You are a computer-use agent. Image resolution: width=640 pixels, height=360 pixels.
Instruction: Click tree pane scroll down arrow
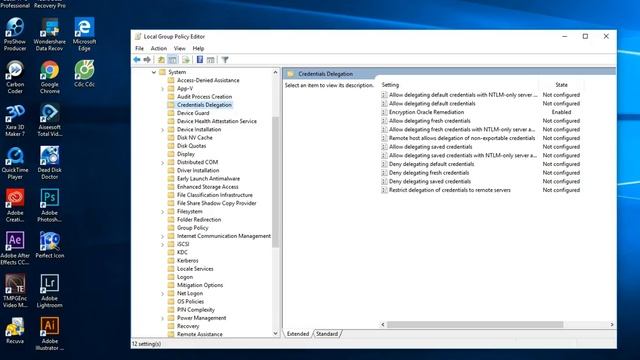(276, 333)
